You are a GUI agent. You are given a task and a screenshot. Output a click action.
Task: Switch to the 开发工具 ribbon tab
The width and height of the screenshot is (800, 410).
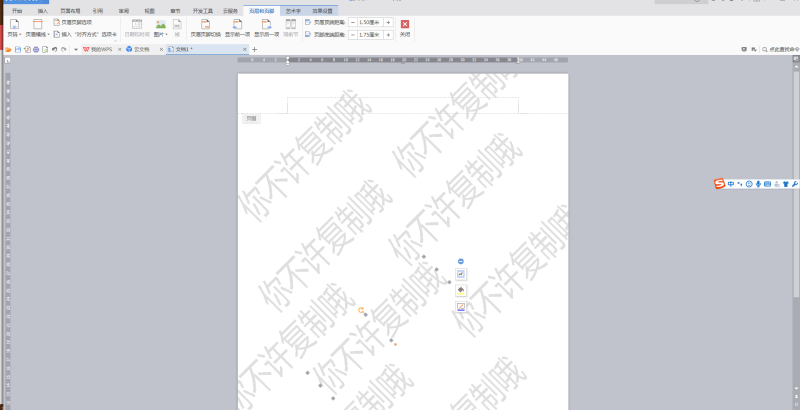[x=203, y=11]
